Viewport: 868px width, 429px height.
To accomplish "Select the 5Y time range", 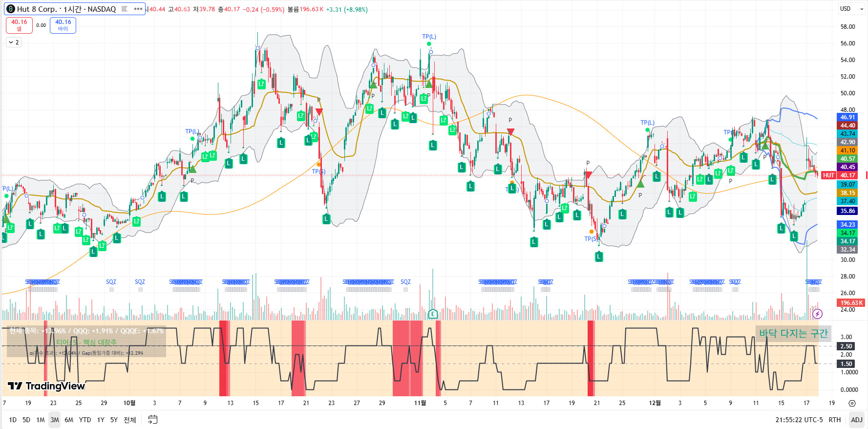I will (x=114, y=420).
